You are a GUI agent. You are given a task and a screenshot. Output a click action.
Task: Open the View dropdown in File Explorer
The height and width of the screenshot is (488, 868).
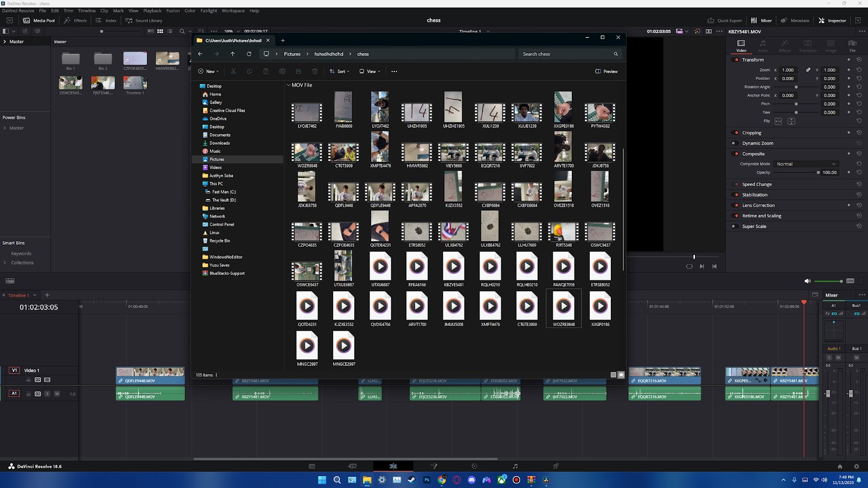(369, 72)
